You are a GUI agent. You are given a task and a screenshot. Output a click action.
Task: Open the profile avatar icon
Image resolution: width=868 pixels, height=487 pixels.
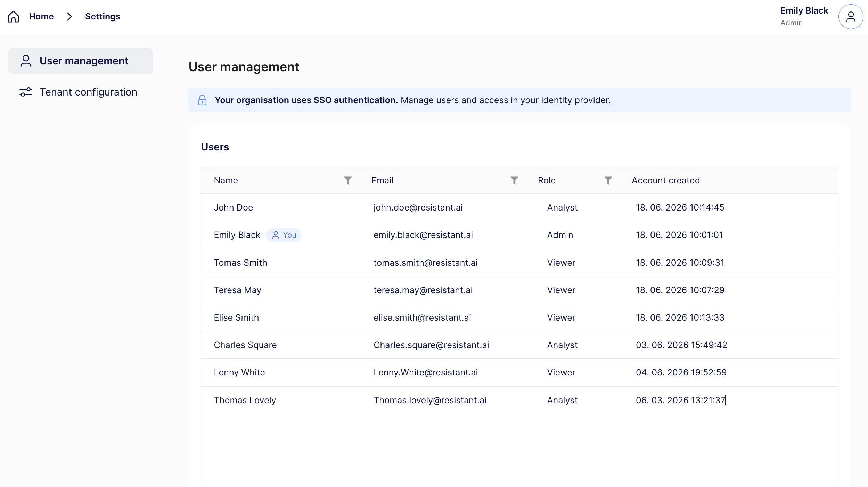(851, 17)
